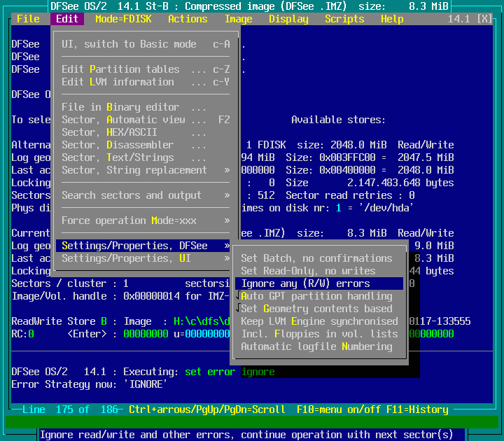Viewport: 504px width, 441px height.
Task: Toggle Ignore any (R/W) errors option
Action: click(305, 283)
